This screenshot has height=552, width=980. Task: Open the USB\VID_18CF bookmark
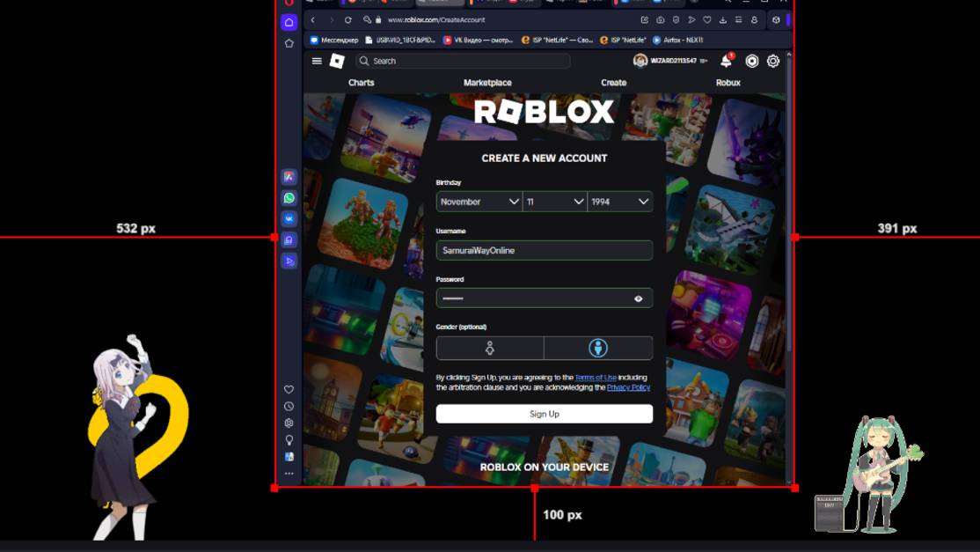click(400, 40)
